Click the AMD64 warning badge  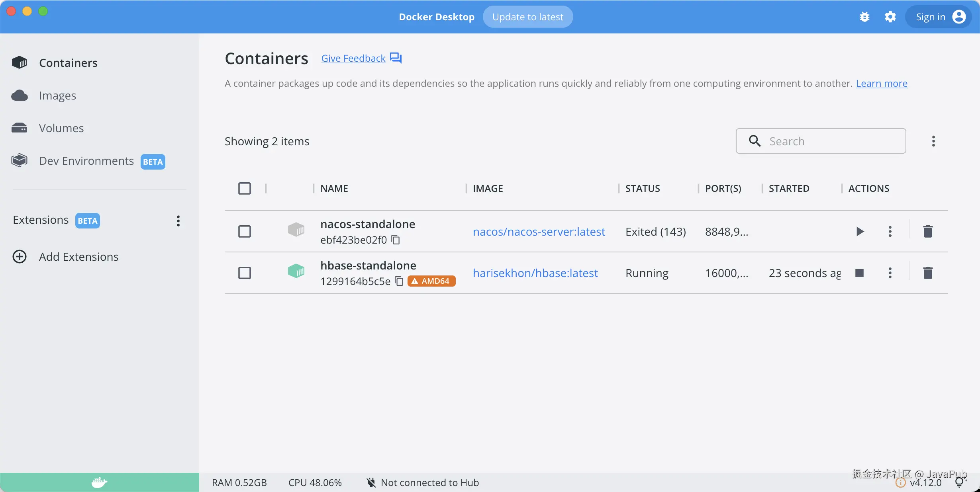pyautogui.click(x=431, y=281)
